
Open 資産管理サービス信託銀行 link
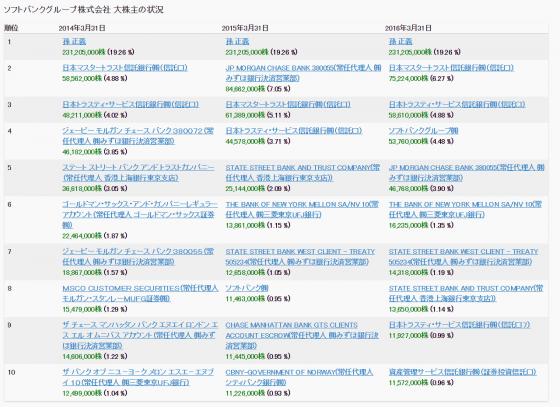462,372
